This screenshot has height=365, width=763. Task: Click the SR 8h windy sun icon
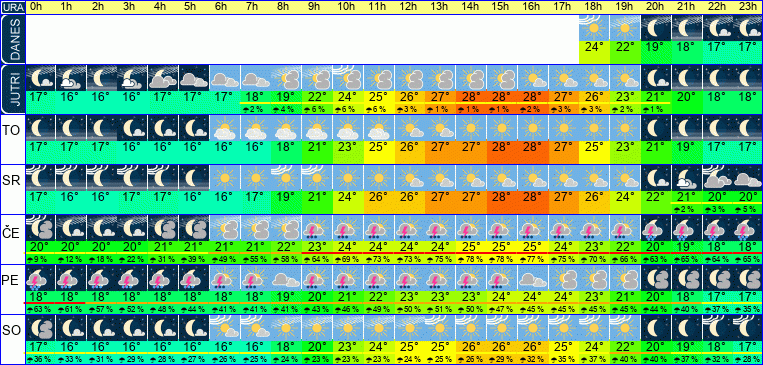pos(287,178)
